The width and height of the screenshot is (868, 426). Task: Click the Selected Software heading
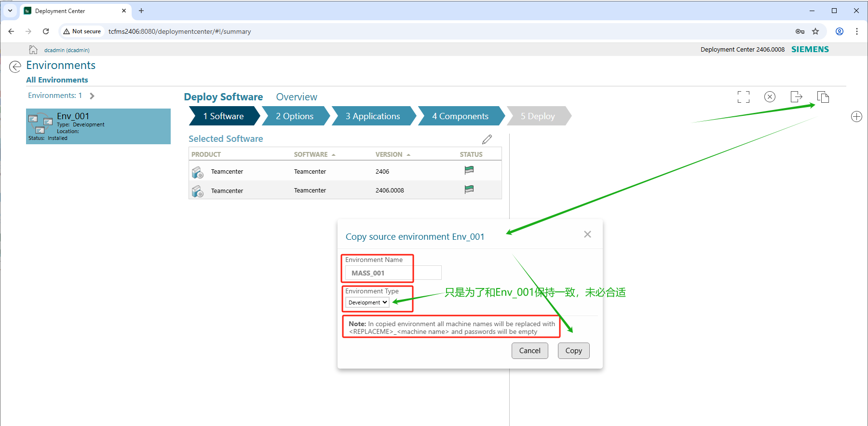tap(226, 139)
